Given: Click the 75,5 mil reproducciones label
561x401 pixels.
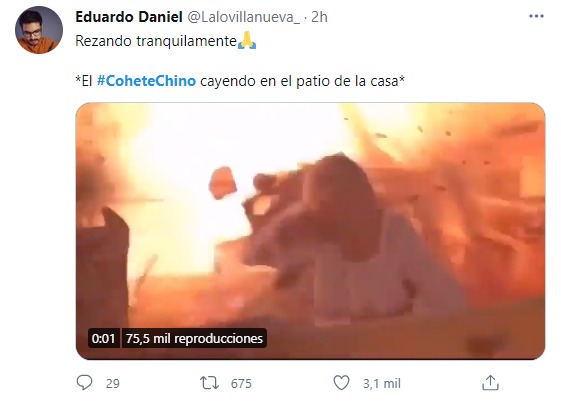Looking at the screenshot, I should coord(194,338).
